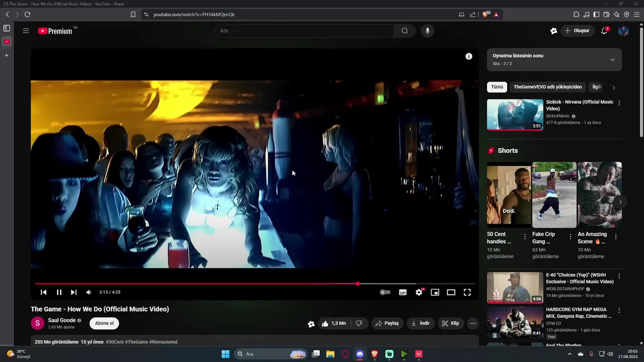Screen dimensions: 644x362
Task: Open Brave Shields lion icon
Action: (485, 15)
